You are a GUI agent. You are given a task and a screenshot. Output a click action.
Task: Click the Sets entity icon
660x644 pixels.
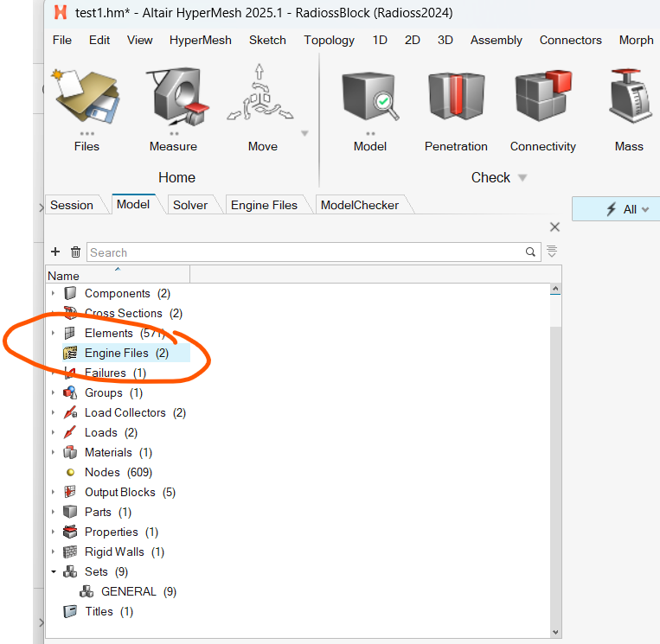(70, 571)
